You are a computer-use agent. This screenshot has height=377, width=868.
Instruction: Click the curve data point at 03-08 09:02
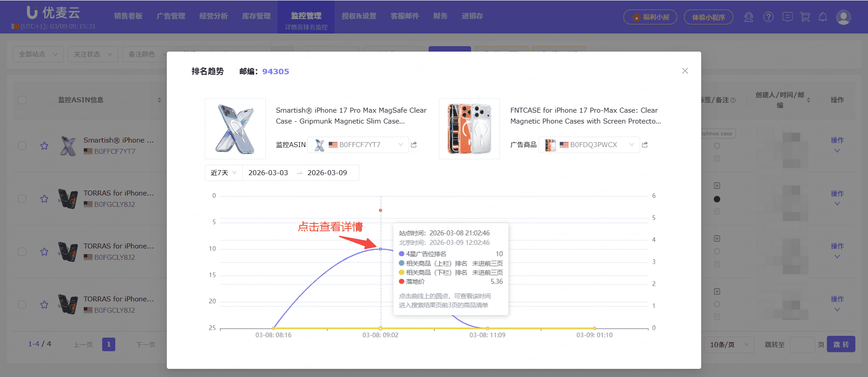click(381, 249)
